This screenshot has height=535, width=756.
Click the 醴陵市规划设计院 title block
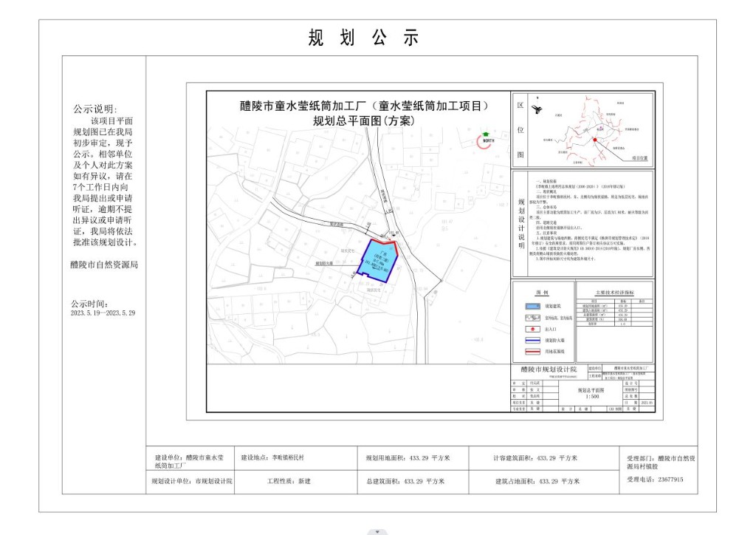pos(548,369)
